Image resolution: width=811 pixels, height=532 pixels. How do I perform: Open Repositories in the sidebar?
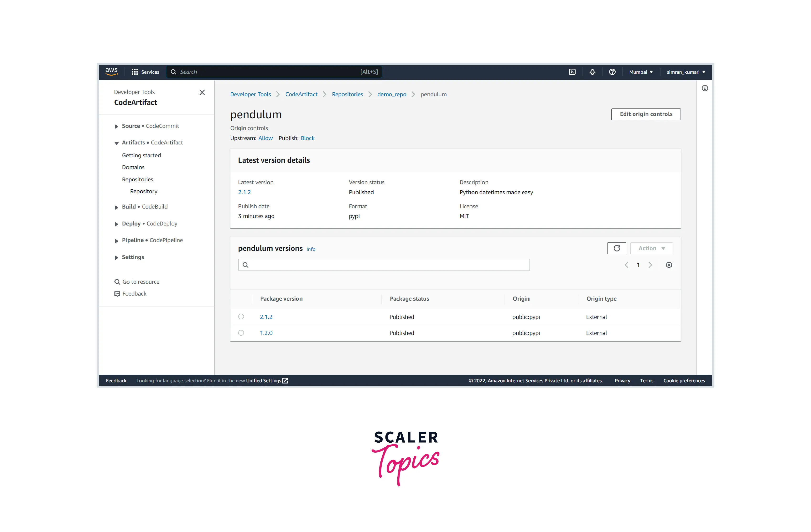coord(137,179)
